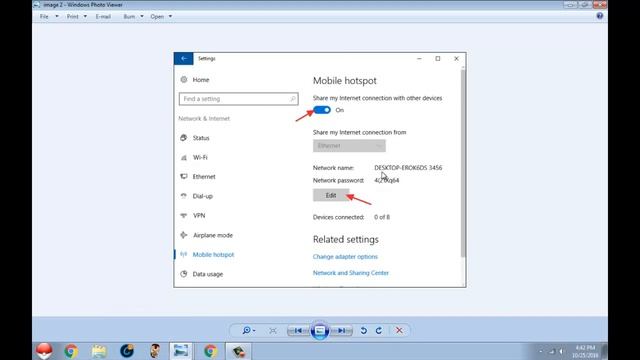
Task: Go to the next image
Action: [x=342, y=331]
